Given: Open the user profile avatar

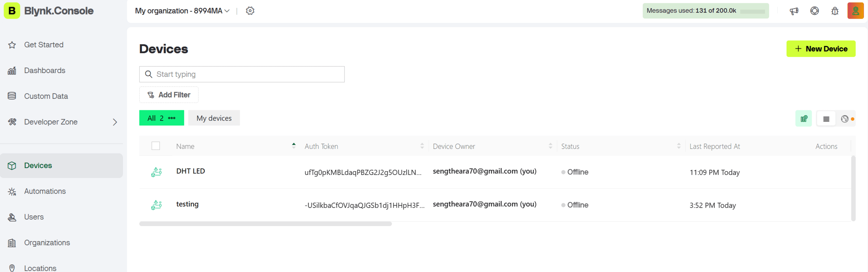Looking at the screenshot, I should click(855, 11).
